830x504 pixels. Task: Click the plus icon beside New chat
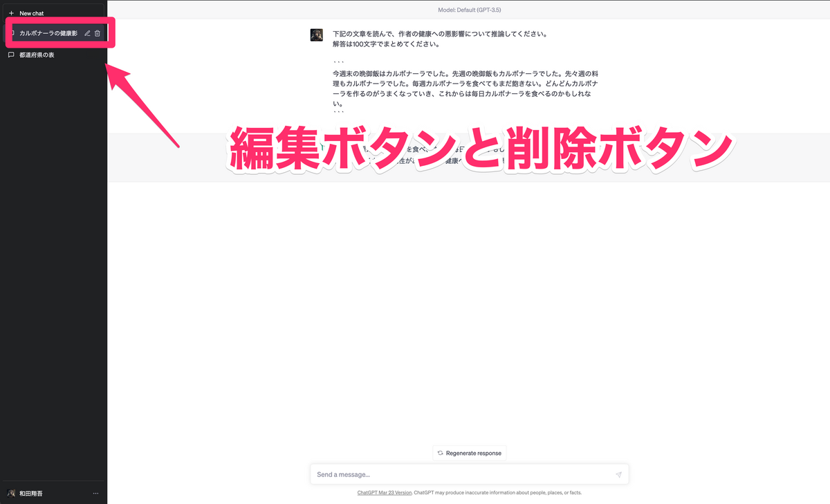[x=11, y=13]
